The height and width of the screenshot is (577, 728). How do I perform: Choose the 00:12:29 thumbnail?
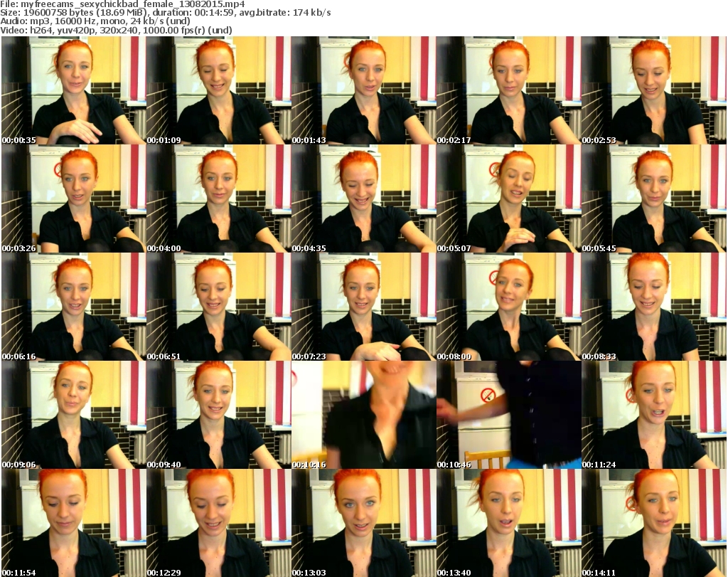(x=219, y=523)
